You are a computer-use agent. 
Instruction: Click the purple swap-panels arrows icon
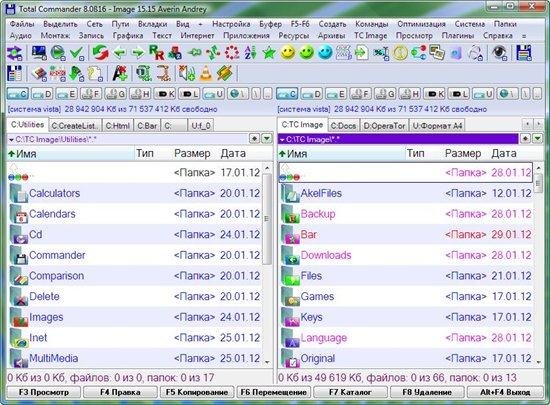pyautogui.click(x=14, y=53)
